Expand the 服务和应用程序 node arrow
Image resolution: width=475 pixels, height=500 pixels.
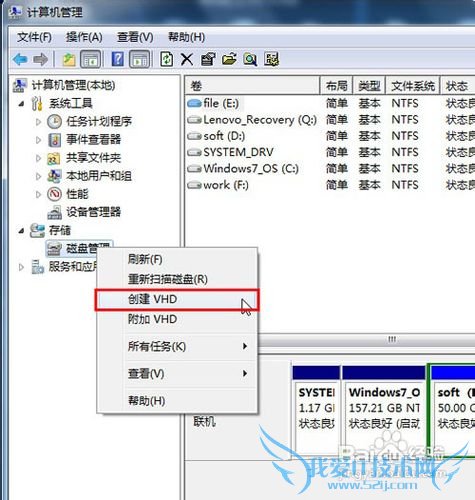coord(21,267)
